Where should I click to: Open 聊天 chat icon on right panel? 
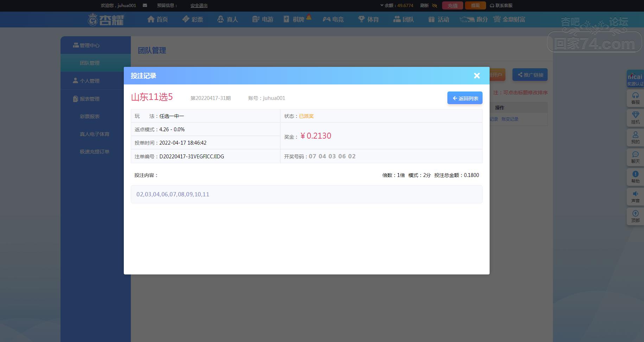[635, 157]
